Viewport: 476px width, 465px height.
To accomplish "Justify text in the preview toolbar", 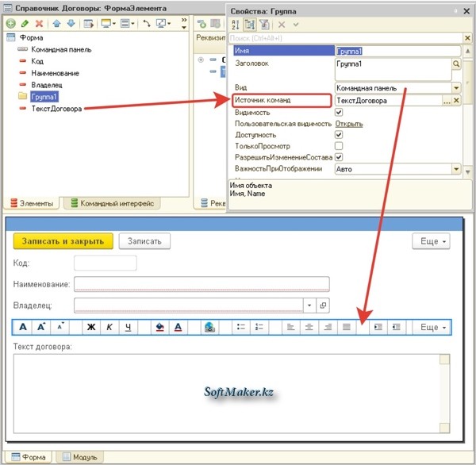I will (347, 327).
